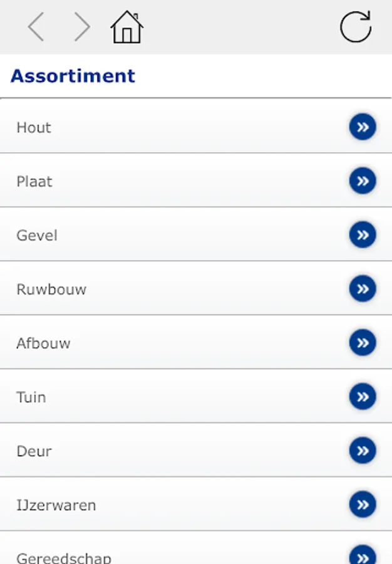Choose the Tuin list item
Screen dimensions: 392x564
coord(31,397)
